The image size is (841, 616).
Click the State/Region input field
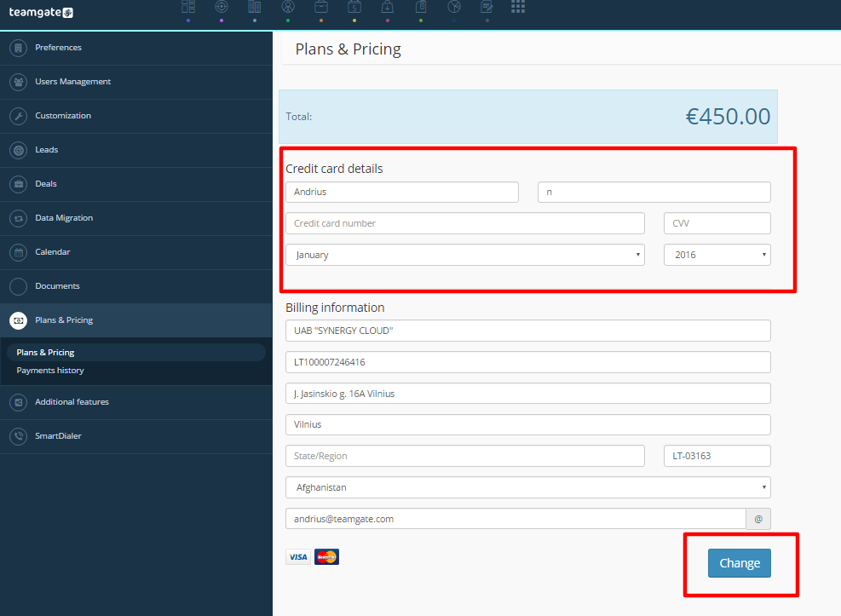465,456
